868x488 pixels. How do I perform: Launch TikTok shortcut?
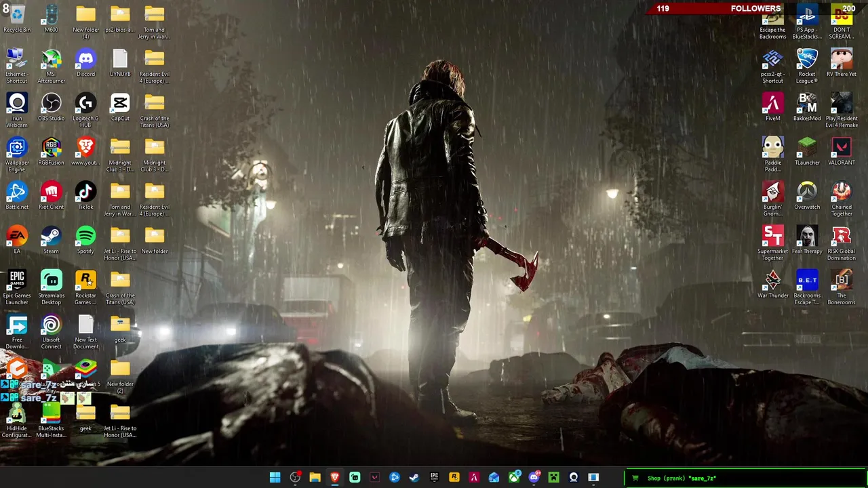(85, 196)
